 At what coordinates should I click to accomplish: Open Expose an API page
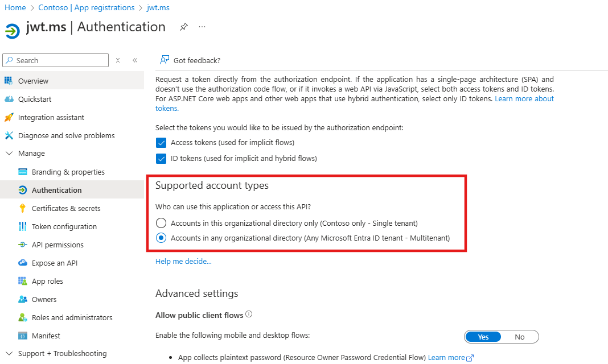[72, 263]
